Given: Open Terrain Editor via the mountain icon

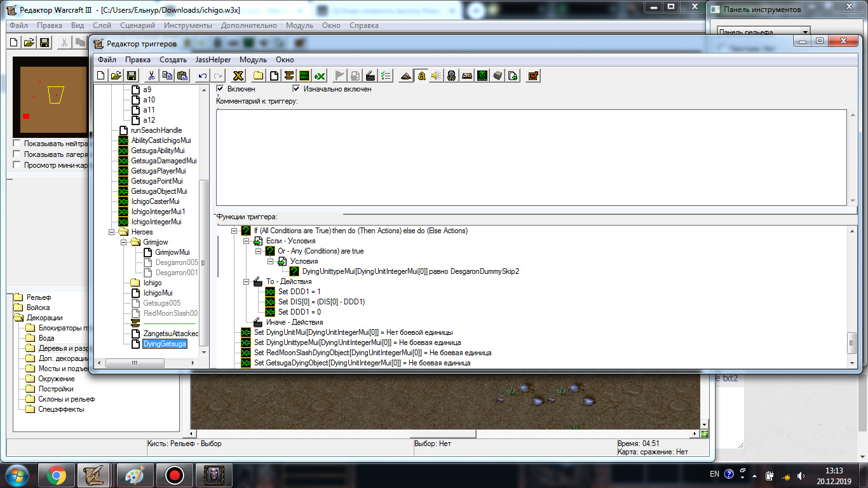Looking at the screenshot, I should 406,76.
